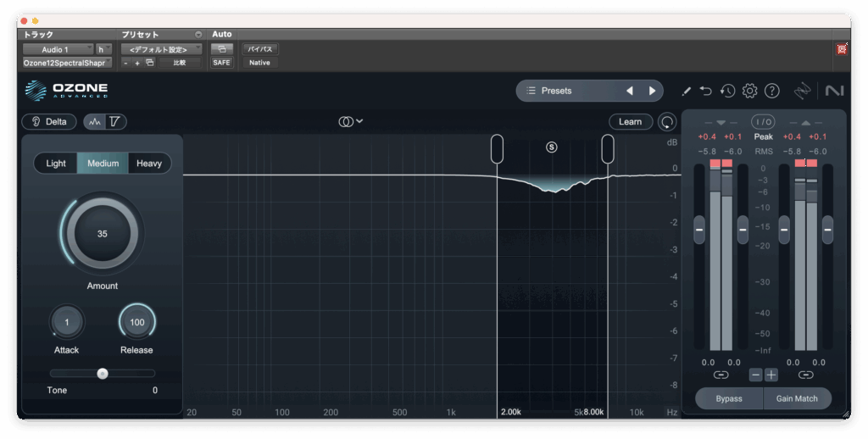Toggle the I/O meter switch
This screenshot has height=439, width=868.
764,122
